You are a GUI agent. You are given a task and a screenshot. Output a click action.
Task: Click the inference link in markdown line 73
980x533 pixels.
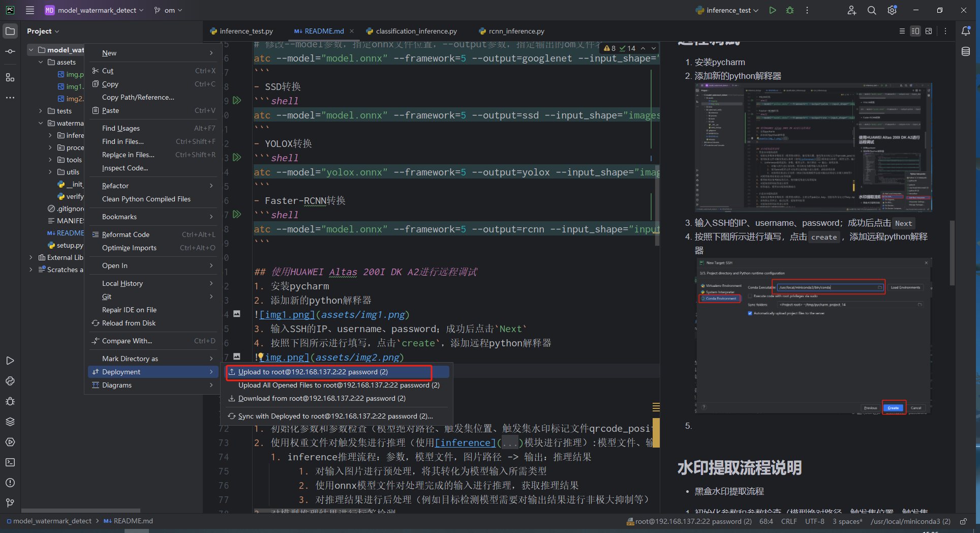tap(466, 443)
